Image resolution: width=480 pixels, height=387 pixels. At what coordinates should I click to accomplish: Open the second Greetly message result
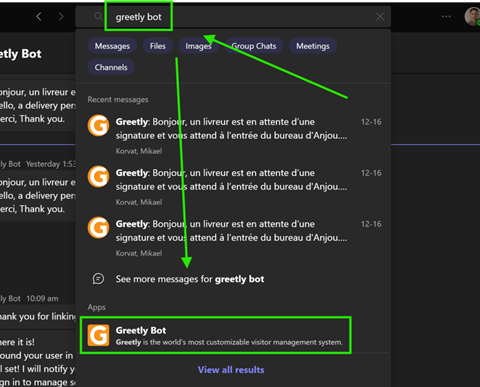[234, 186]
